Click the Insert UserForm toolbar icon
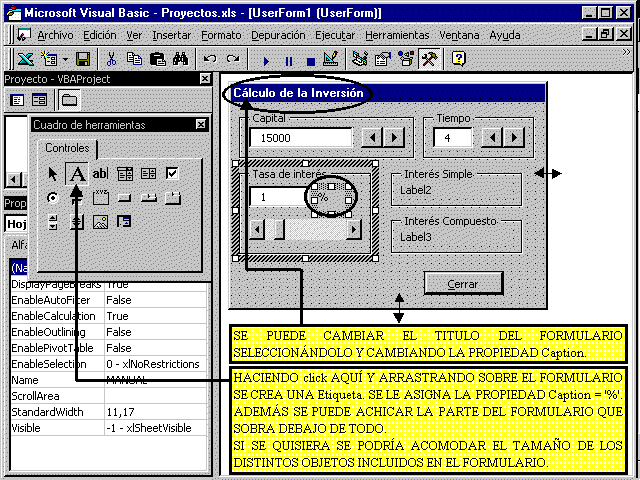The image size is (640, 480). click(49, 60)
